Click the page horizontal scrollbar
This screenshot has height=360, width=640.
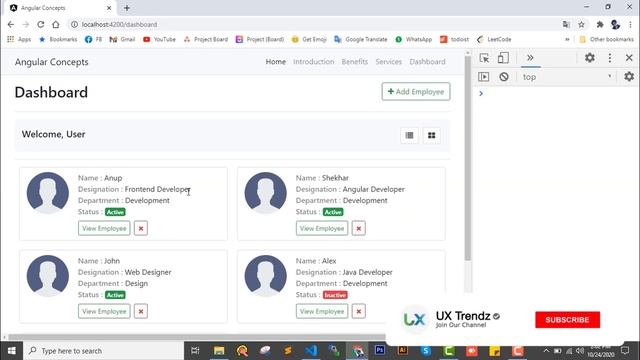point(197,337)
